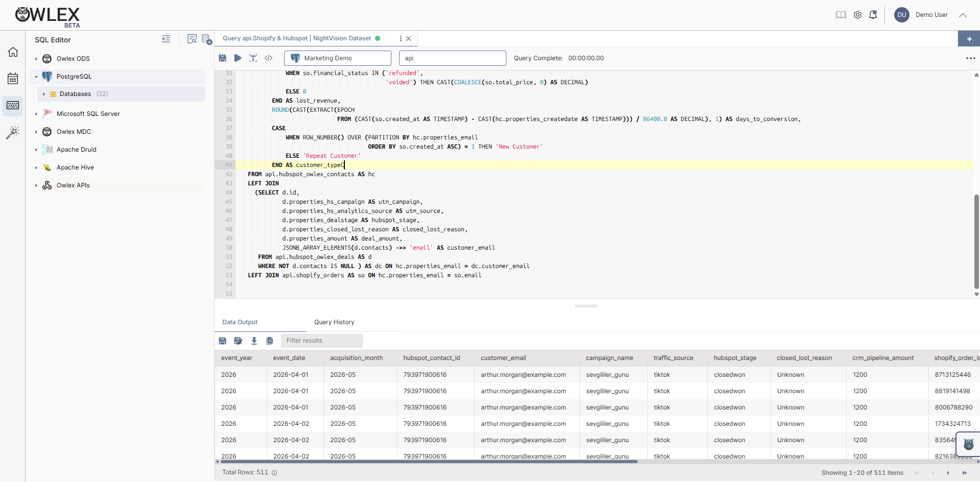Expand Databases (32) node
980x482 pixels.
[44, 94]
